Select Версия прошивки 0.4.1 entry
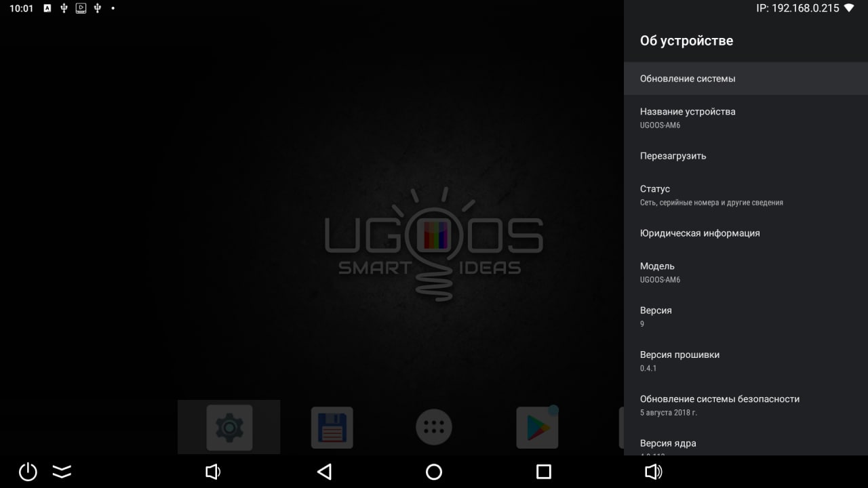The height and width of the screenshot is (488, 868). [746, 361]
